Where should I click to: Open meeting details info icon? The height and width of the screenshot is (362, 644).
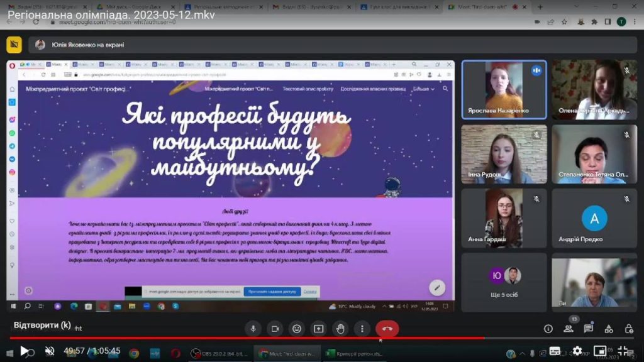pyautogui.click(x=548, y=329)
